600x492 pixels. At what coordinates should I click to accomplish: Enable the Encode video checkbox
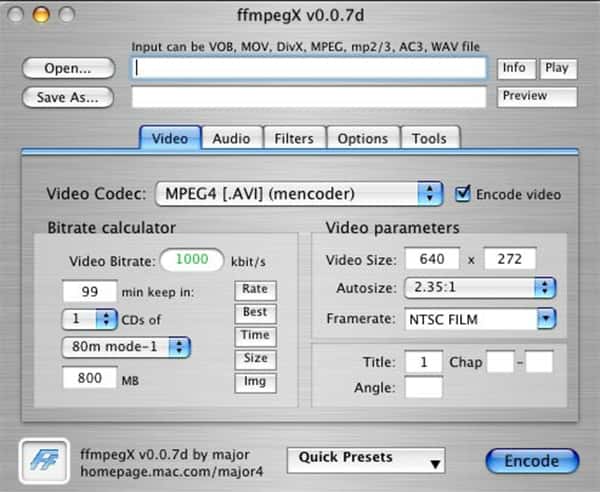463,194
